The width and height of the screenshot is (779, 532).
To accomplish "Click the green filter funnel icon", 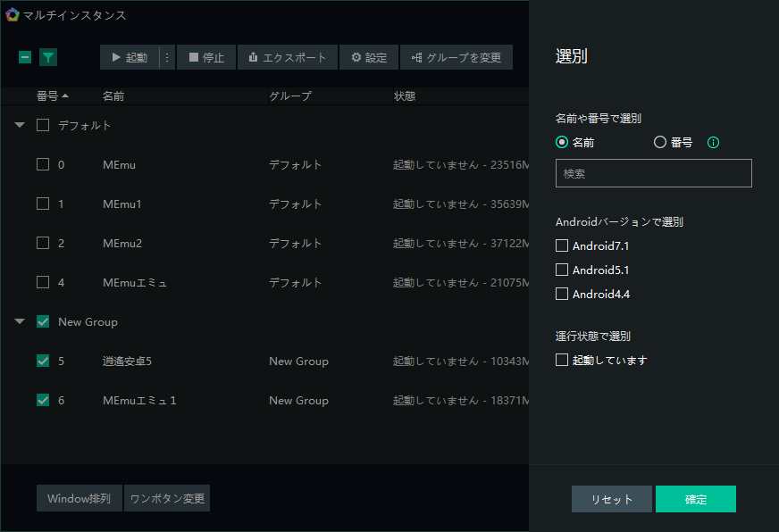I will (x=48, y=57).
